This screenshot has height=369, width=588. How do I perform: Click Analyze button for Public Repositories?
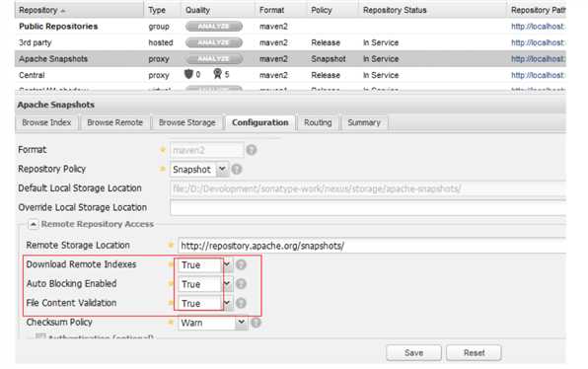pyautogui.click(x=214, y=27)
